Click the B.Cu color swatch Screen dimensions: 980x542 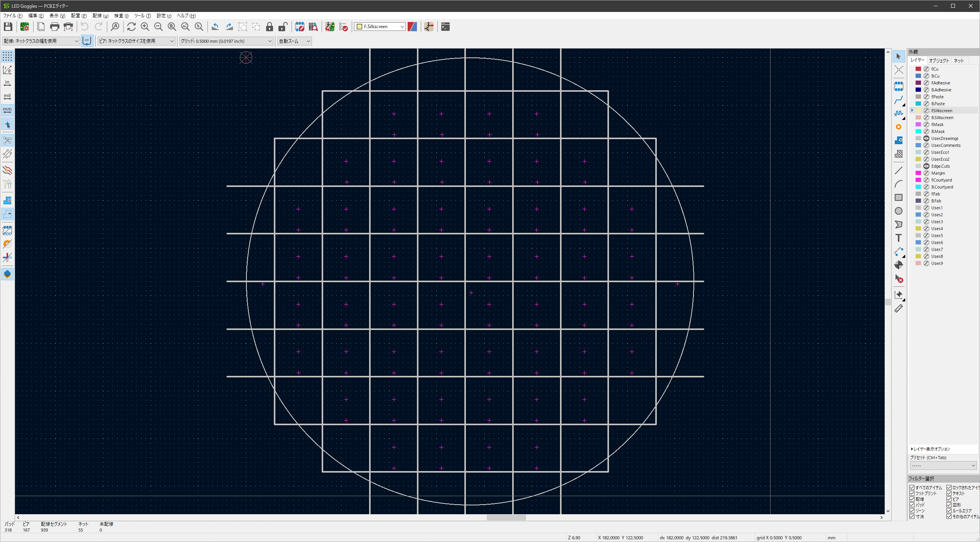click(918, 76)
